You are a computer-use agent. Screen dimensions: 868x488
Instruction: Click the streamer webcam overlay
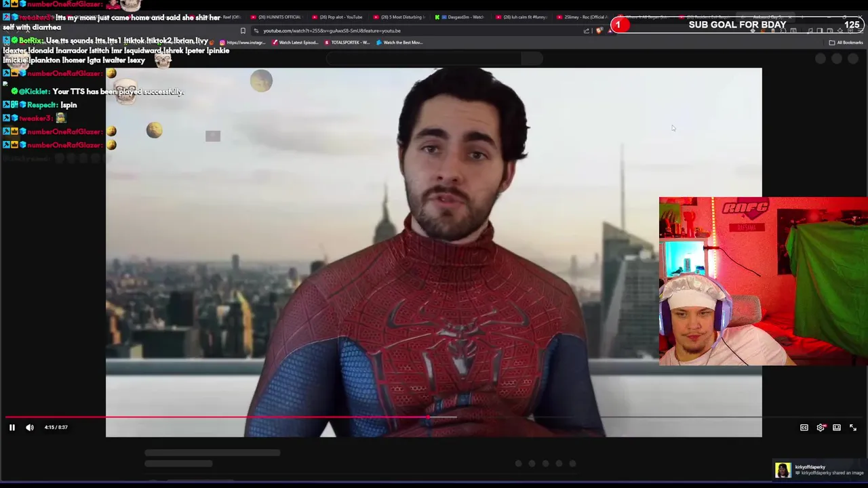coord(763,281)
